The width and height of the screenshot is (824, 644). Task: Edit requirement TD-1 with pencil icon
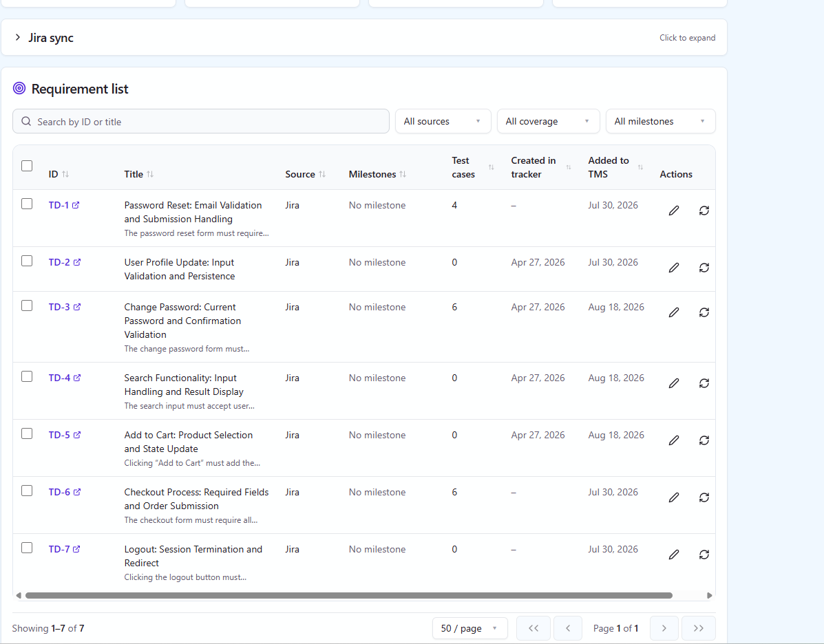pyautogui.click(x=674, y=211)
